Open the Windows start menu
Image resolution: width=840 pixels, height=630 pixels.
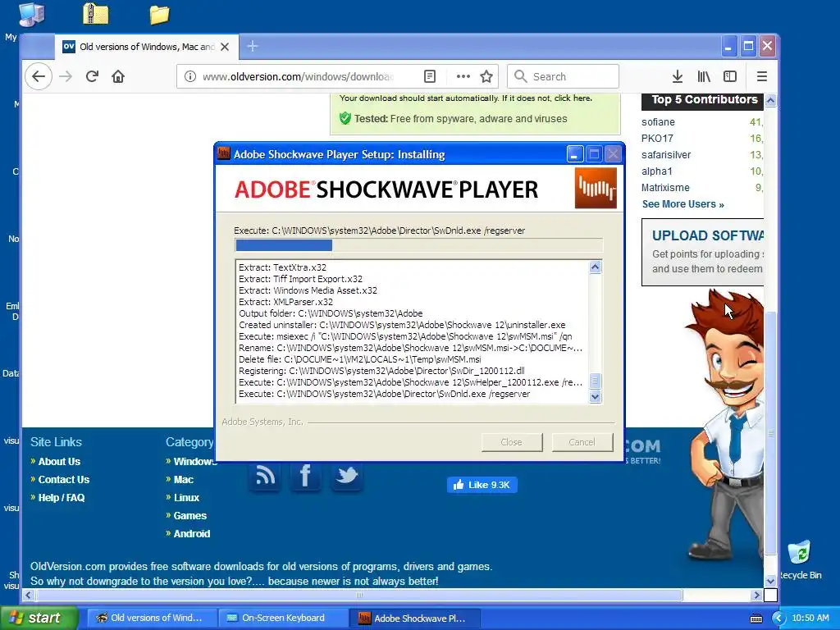coord(39,618)
